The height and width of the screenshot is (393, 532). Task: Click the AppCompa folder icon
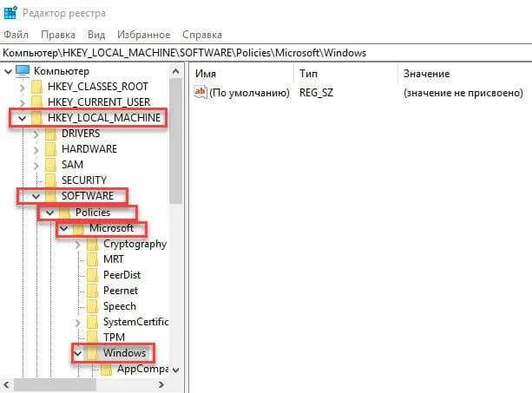point(106,369)
